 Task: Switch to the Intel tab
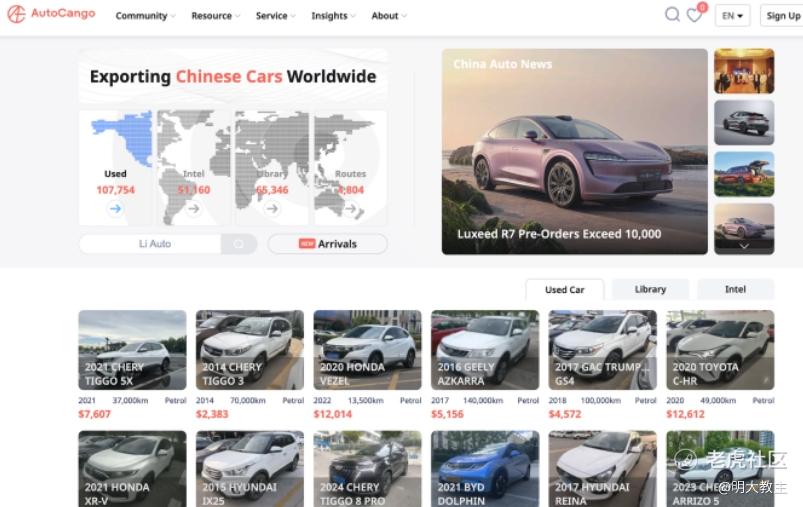[x=735, y=289]
